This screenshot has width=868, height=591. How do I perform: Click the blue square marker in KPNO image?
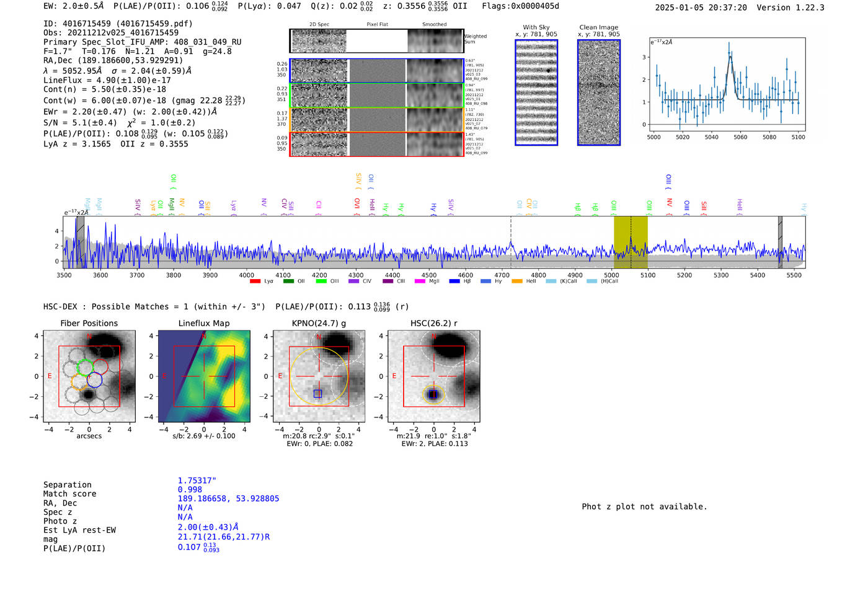(x=318, y=394)
